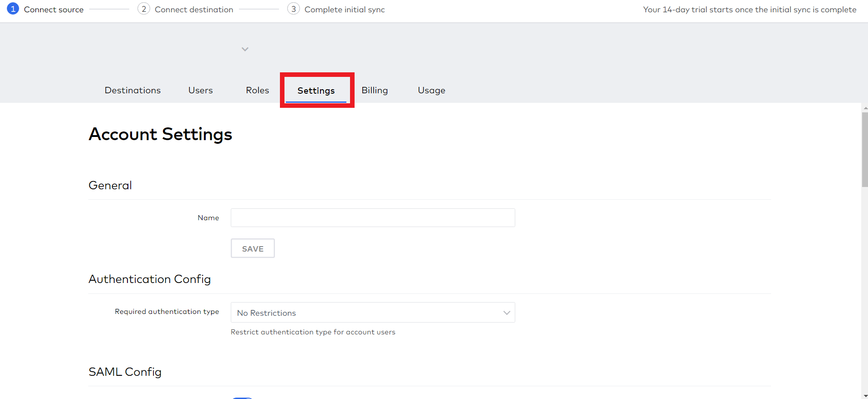
Task: Click the scrollbar up arrow
Action: 865,108
